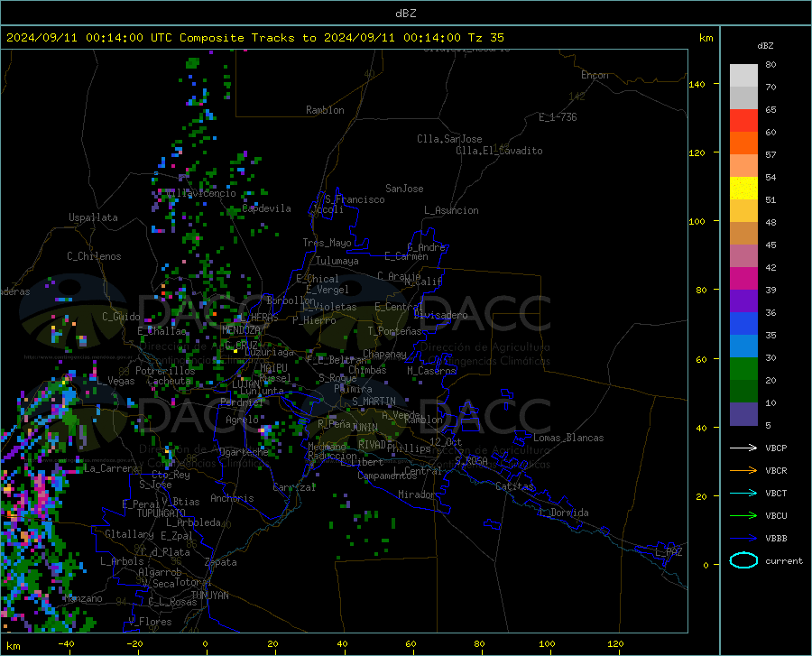Select the purple 39 dBZ color swatch
The height and width of the screenshot is (656, 812).
coord(743,301)
